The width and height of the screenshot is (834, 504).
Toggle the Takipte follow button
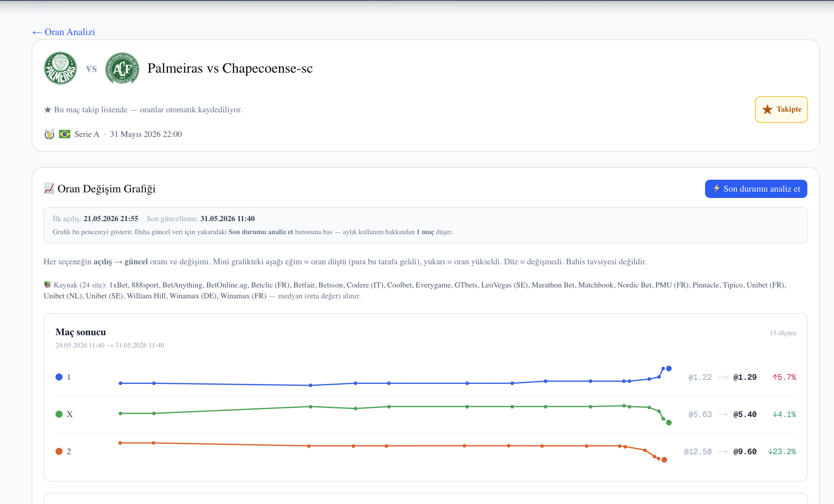781,110
